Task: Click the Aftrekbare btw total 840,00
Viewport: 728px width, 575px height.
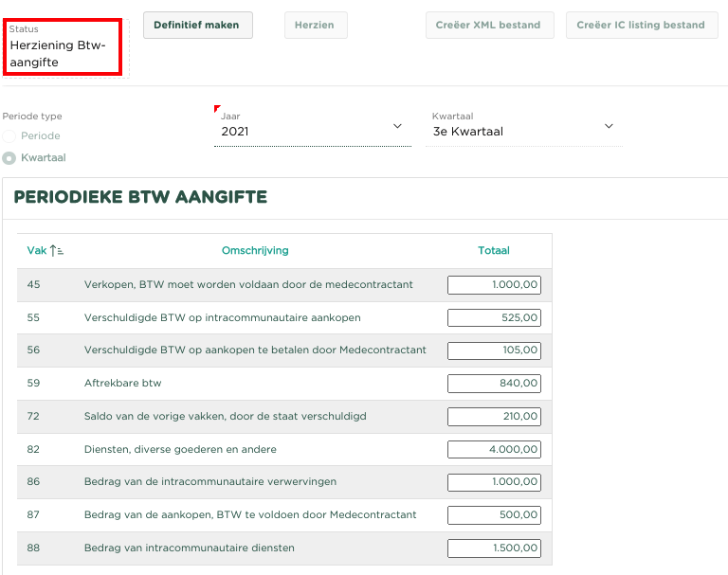Action: [494, 384]
